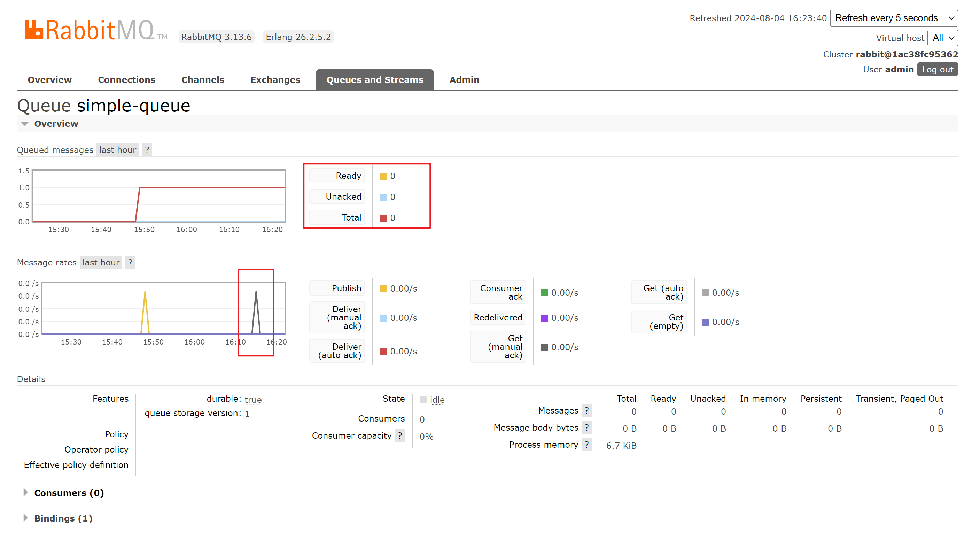Image resolution: width=980 pixels, height=533 pixels.
Task: Click the admin user name
Action: tap(899, 70)
